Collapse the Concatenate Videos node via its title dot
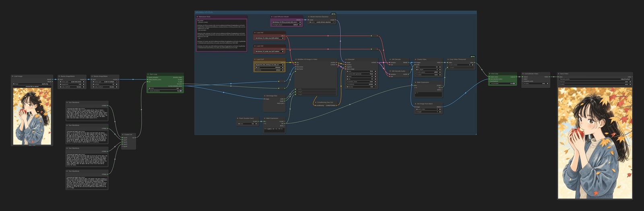 click(x=522, y=74)
